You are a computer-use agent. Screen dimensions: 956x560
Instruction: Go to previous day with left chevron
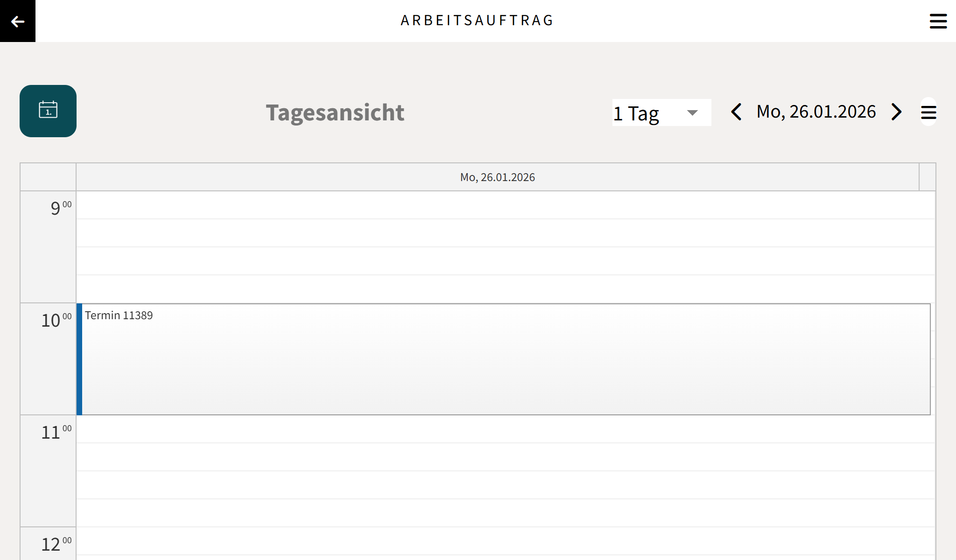coord(737,112)
